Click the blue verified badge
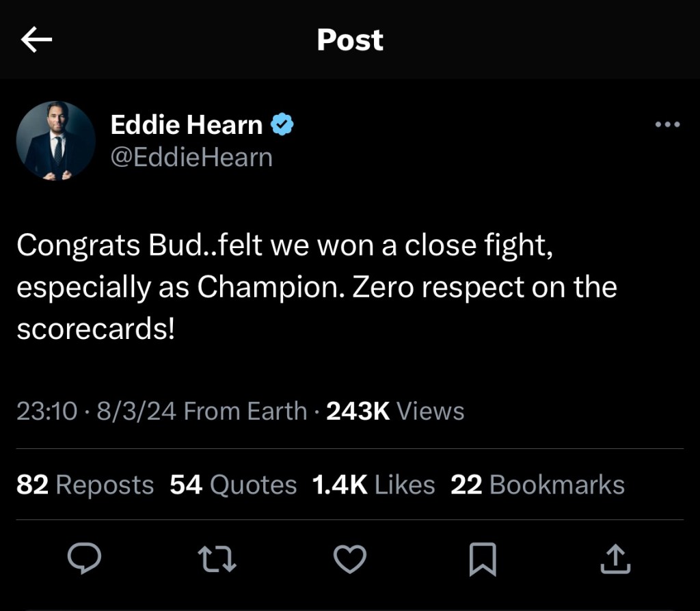700x611 pixels. coord(283,125)
